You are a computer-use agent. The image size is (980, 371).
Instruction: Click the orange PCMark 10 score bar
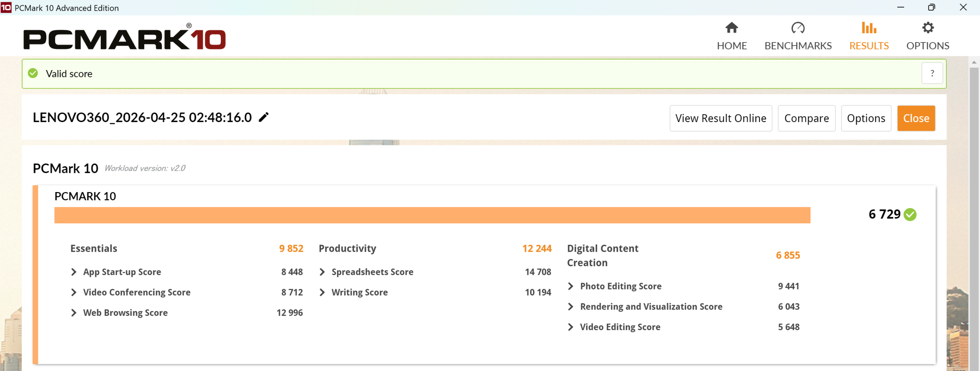coord(432,215)
